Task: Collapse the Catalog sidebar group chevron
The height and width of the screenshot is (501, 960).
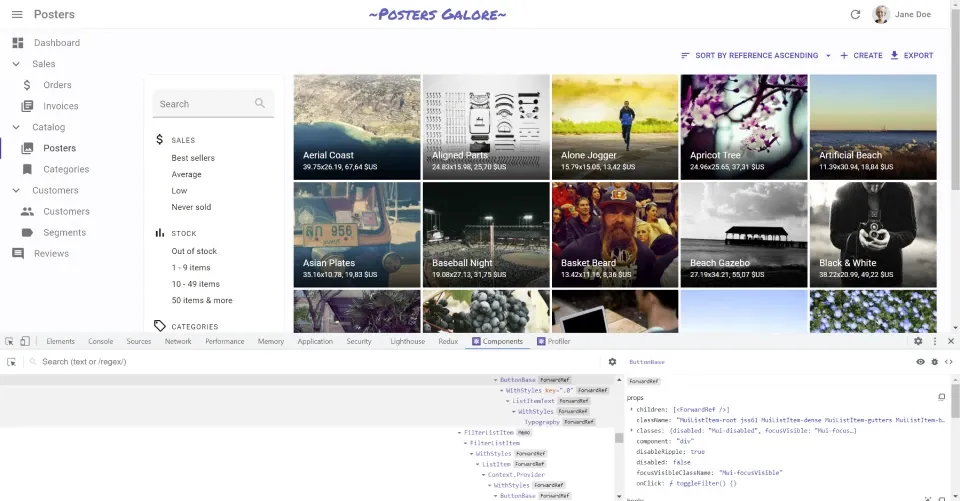Action: tap(16, 127)
